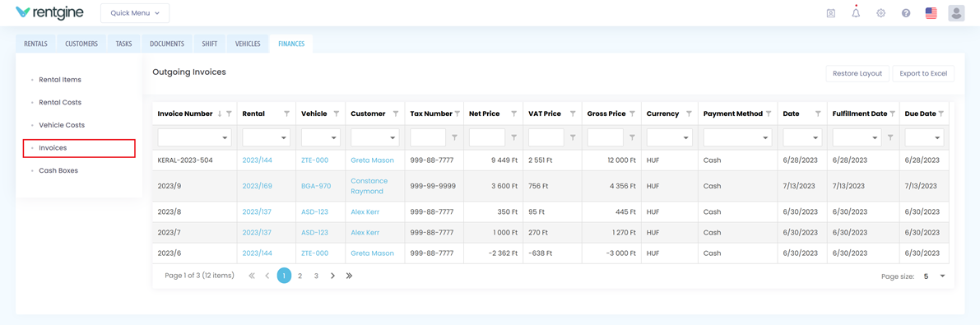Screen dimensions: 980x325
Task: Open Alex Kerr link in 2023/8 row
Action: point(365,212)
